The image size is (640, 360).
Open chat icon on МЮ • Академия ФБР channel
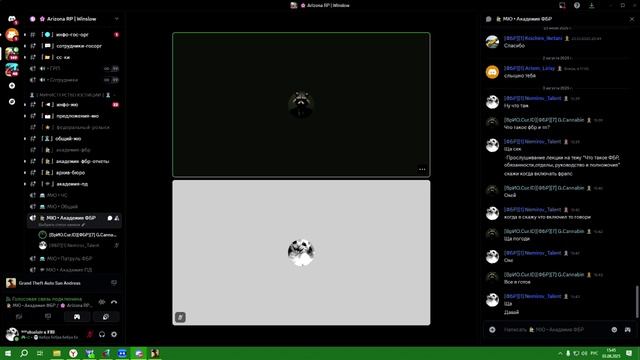(x=110, y=218)
